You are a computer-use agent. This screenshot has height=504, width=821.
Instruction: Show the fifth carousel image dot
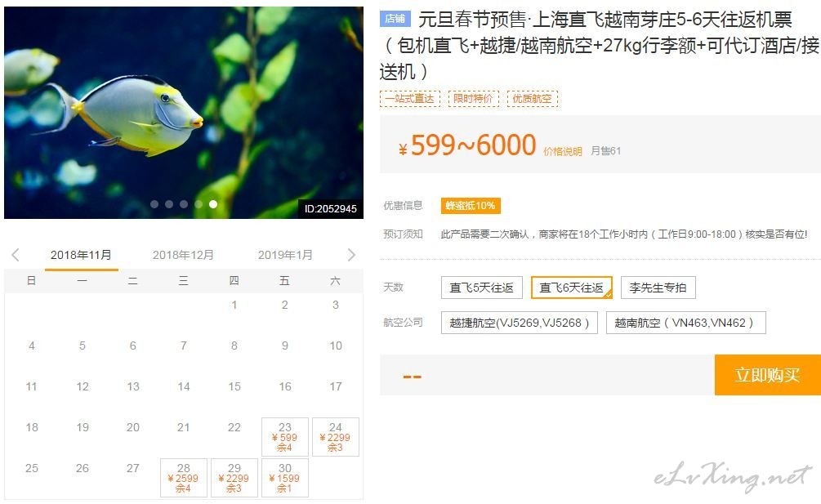point(213,204)
